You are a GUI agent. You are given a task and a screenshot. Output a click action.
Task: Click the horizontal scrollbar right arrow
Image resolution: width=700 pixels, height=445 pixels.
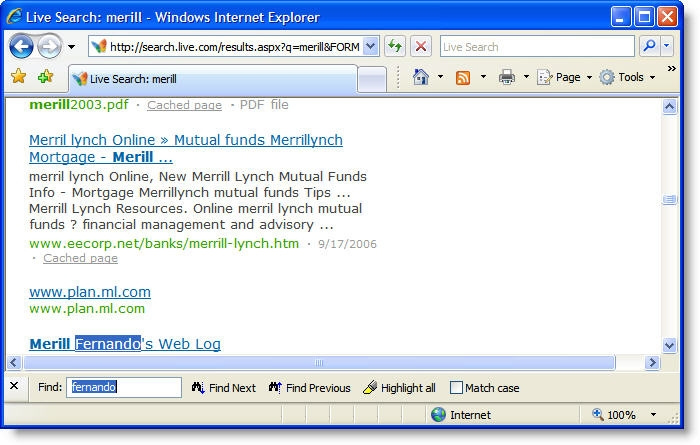tap(652, 362)
